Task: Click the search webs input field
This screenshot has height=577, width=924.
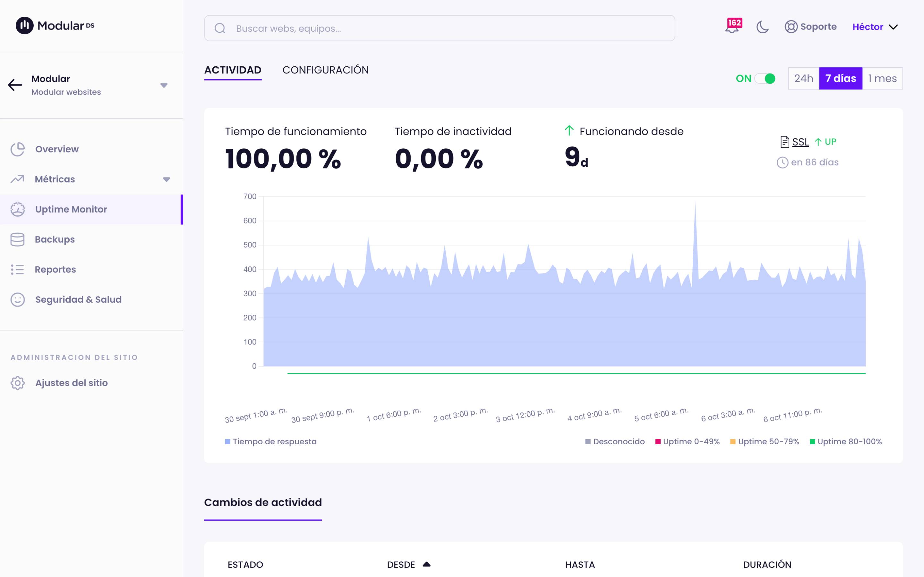Action: tap(439, 28)
